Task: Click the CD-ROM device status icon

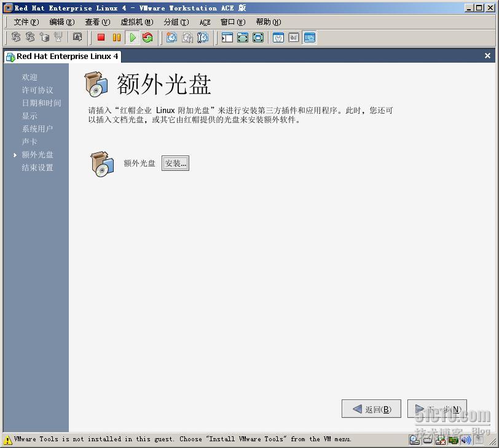Action: point(414,440)
